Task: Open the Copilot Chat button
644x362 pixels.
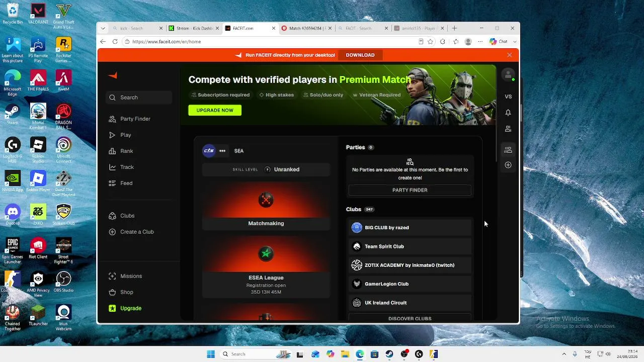Action: (x=499, y=42)
